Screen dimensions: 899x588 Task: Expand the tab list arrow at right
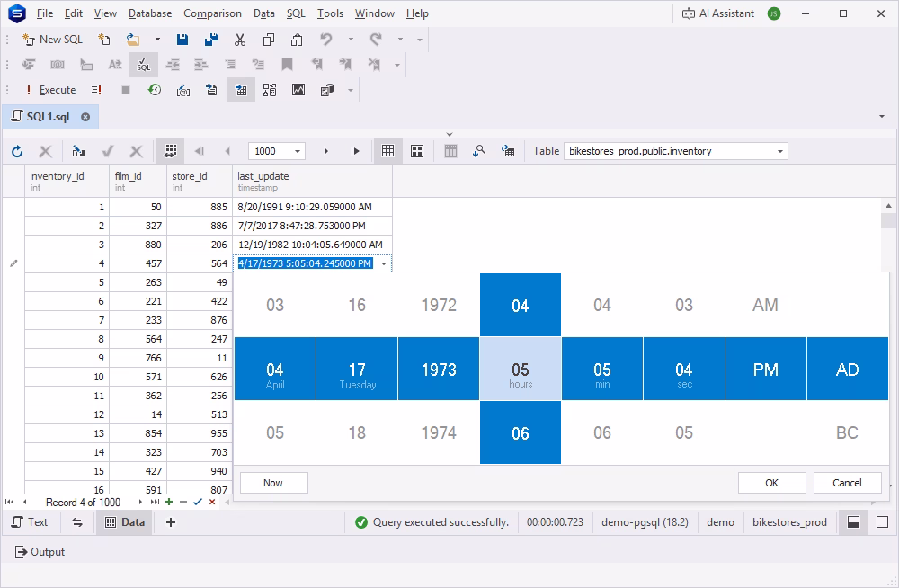coord(881,117)
